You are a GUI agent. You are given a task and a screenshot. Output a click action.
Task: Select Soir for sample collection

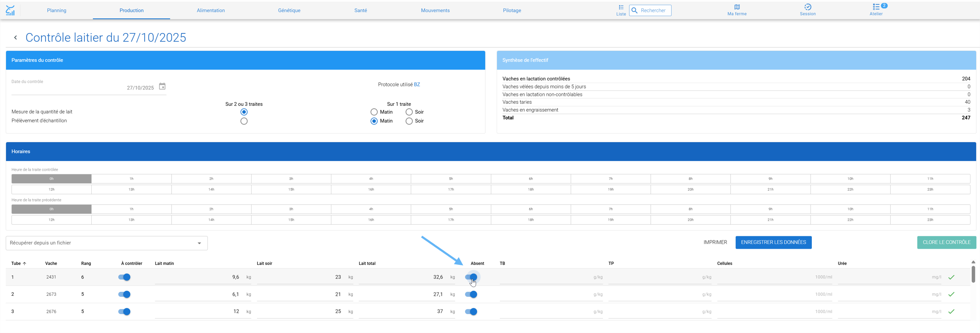click(x=409, y=121)
